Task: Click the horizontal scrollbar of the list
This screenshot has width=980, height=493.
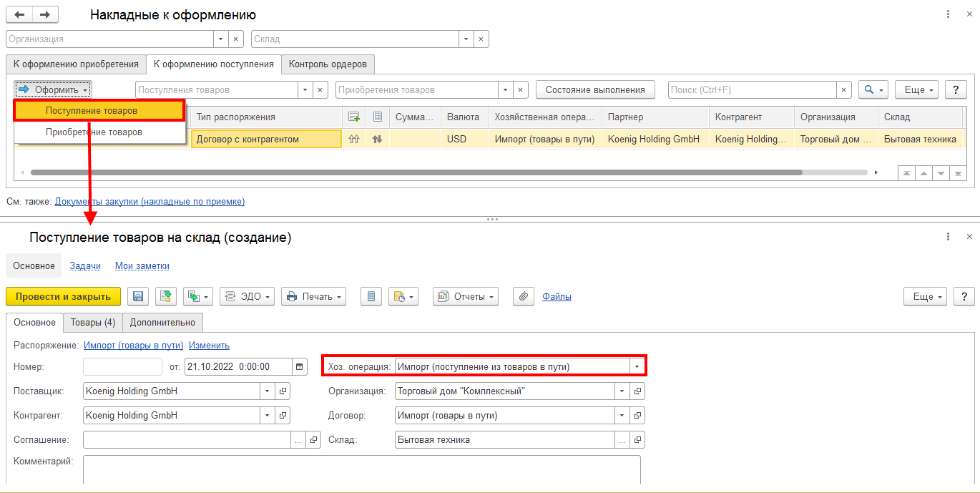Action: [416, 172]
